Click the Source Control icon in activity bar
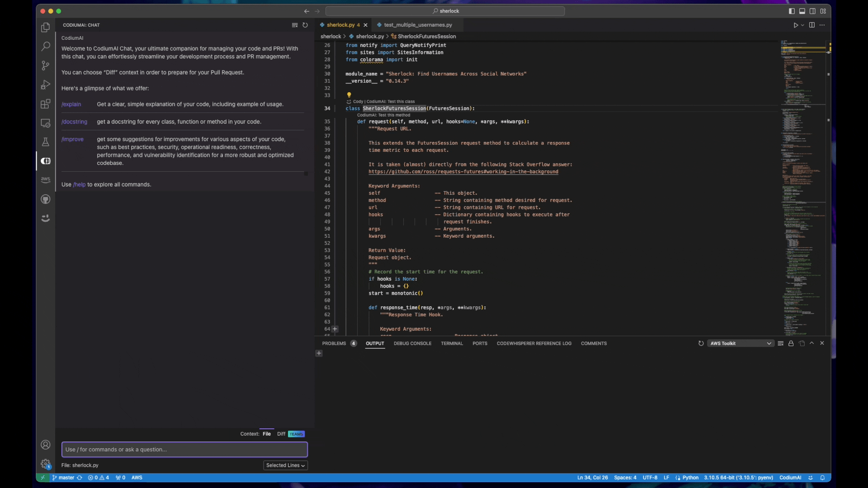Screen dimensions: 868x488 click(45, 65)
